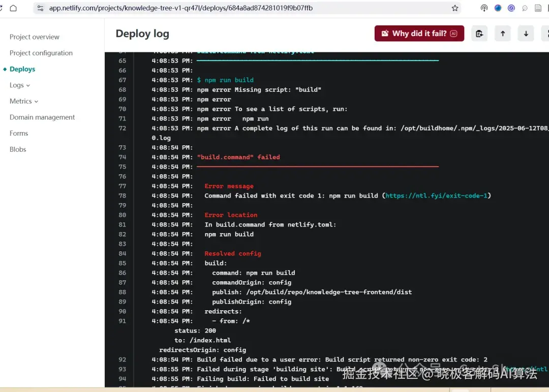The width and height of the screenshot is (549, 392).
Task: Click log line number 78
Action: pyautogui.click(x=122, y=195)
